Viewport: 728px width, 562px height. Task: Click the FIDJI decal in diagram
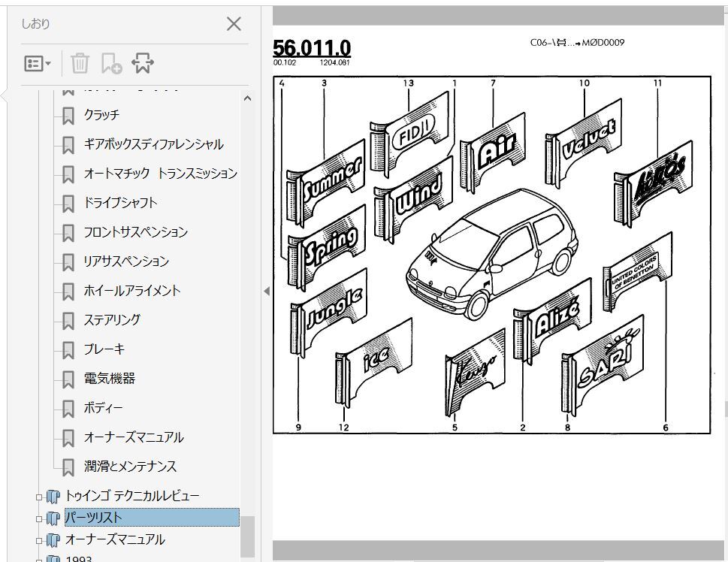coord(410,133)
